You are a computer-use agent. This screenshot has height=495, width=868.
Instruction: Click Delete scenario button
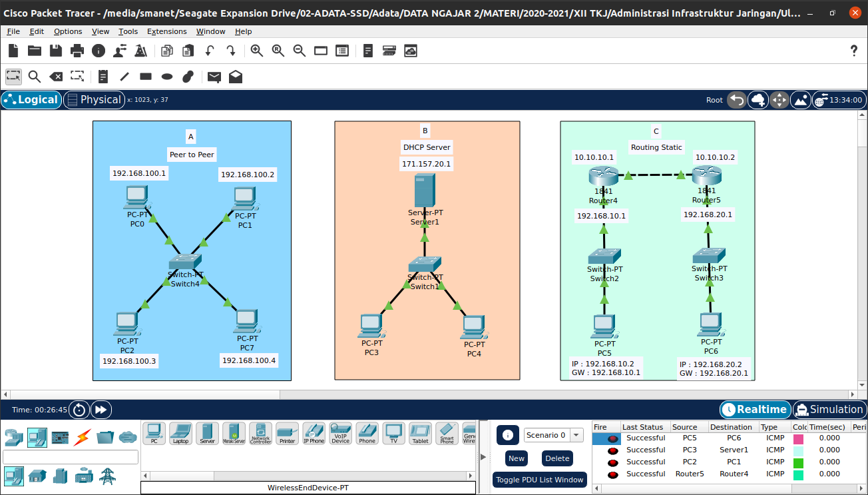click(x=557, y=458)
